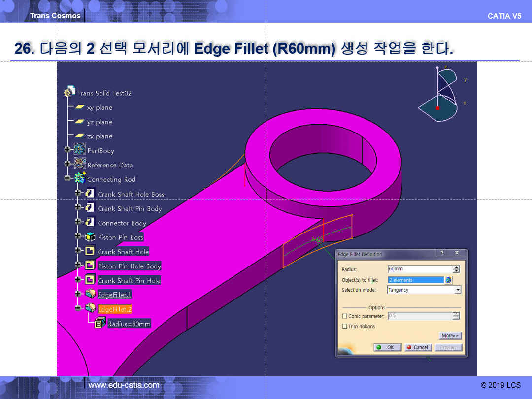This screenshot has height=399, width=532.
Task: Click the More>> button
Action: [450, 336]
